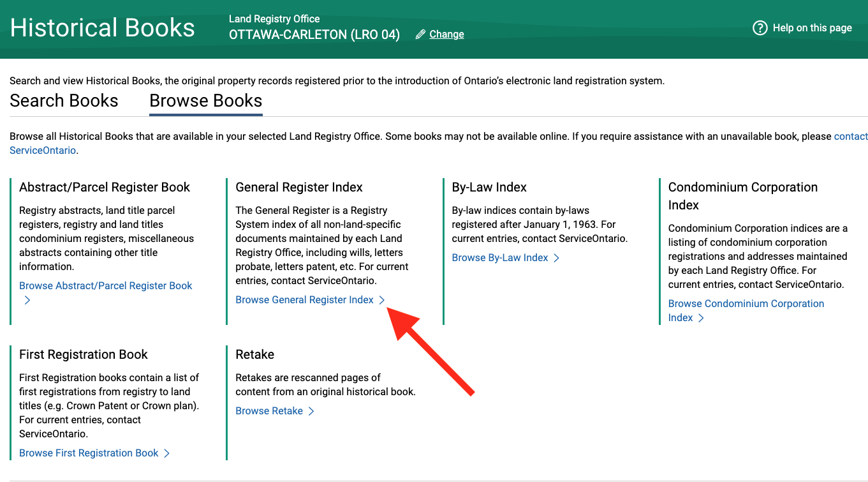Go to Browse By-Law Index
Screen dimensions: 868x482
(499, 258)
